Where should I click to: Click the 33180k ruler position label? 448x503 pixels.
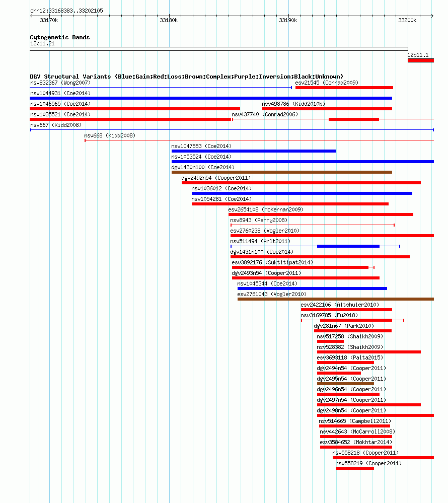click(x=169, y=20)
